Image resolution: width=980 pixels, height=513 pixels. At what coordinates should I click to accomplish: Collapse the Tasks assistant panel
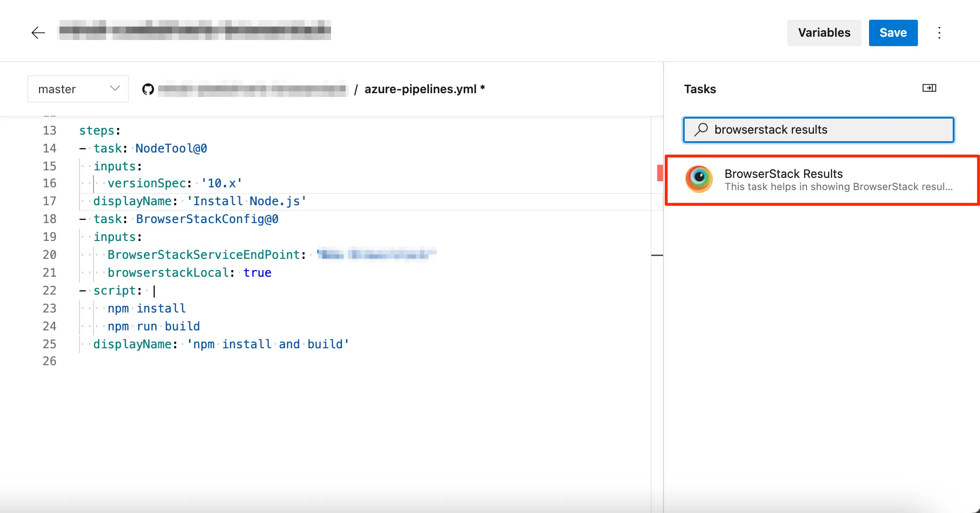click(x=929, y=88)
